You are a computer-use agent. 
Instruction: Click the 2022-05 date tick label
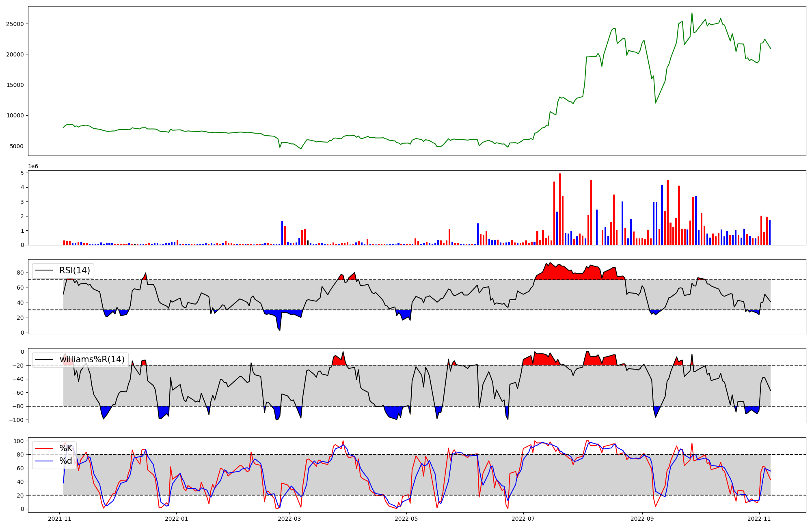406,519
